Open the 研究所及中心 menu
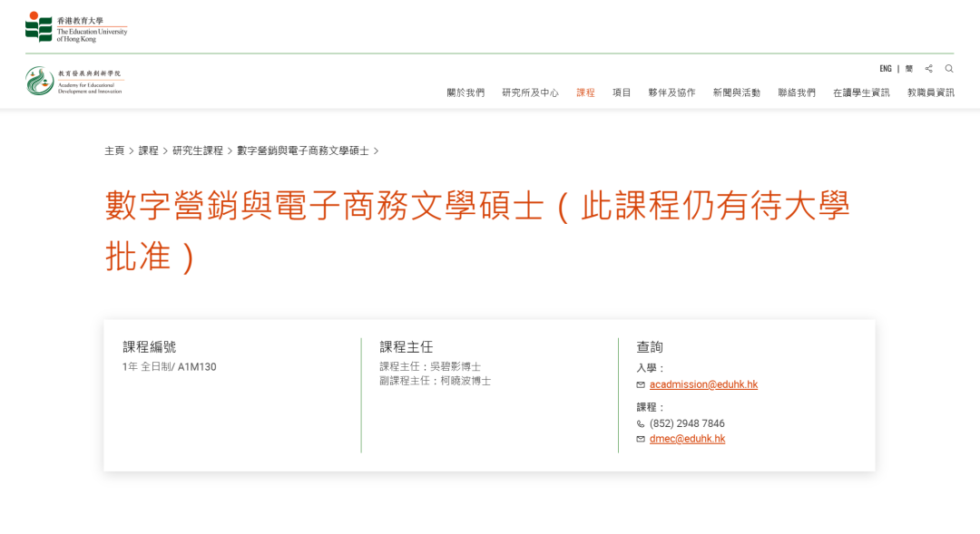This screenshot has height=534, width=980. tap(530, 92)
